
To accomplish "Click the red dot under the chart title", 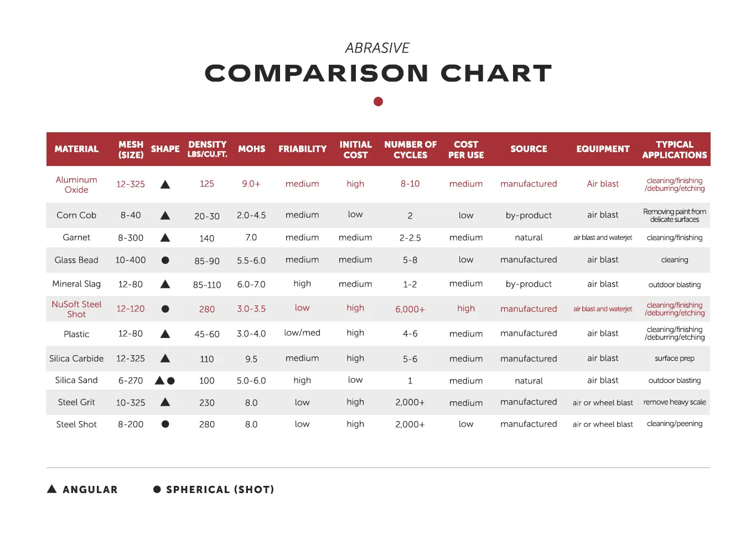I will [x=378, y=101].
